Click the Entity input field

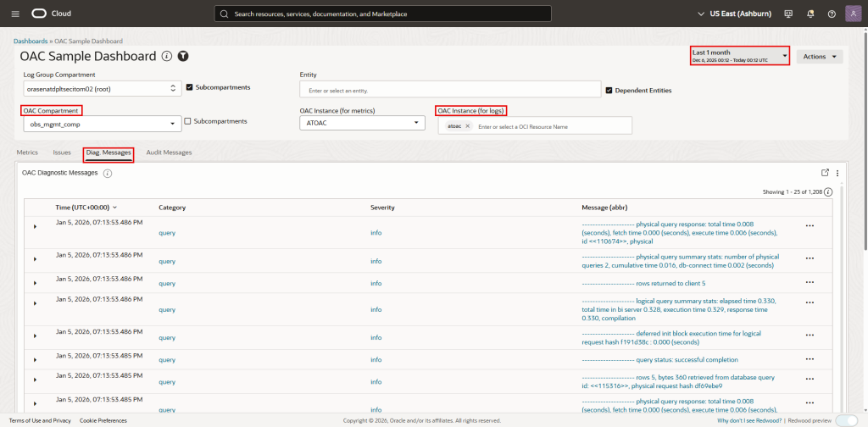point(449,90)
